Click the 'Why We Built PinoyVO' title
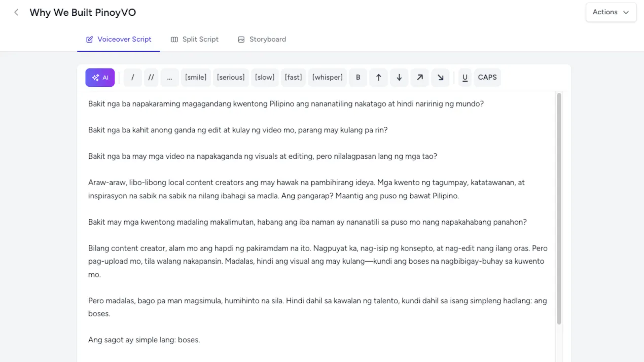Image resolution: width=644 pixels, height=362 pixels. point(83,13)
